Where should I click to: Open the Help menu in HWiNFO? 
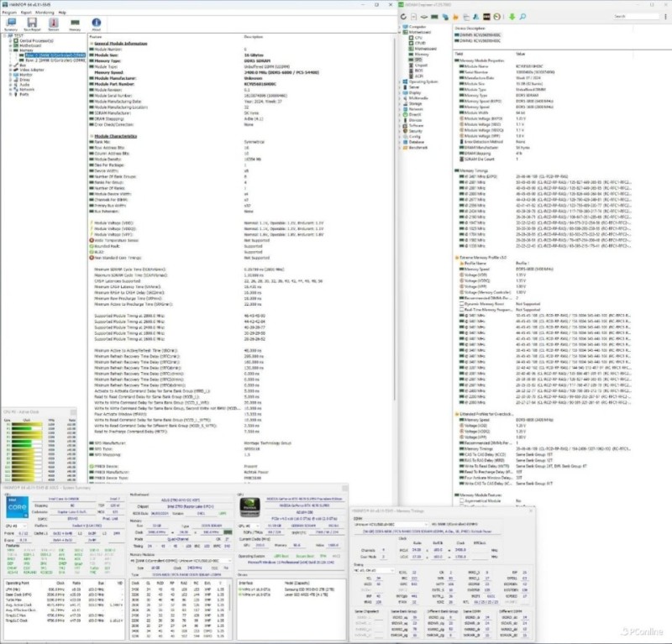tap(62, 13)
